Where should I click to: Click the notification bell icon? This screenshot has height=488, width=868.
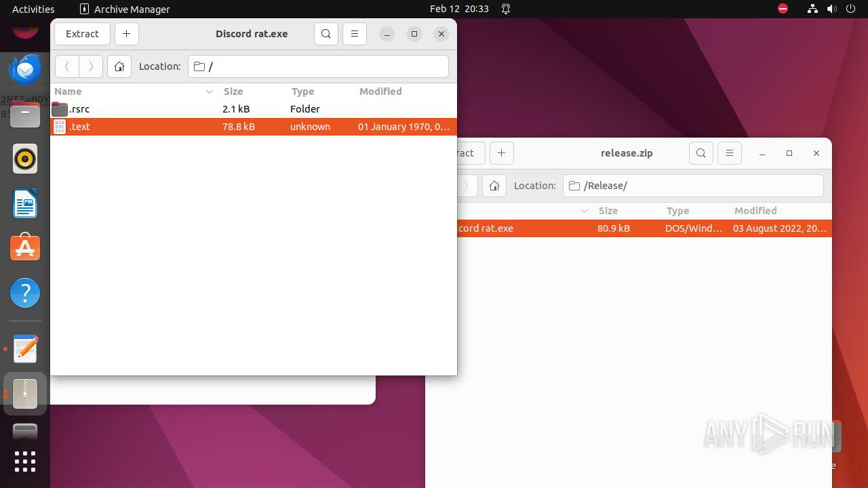(x=506, y=9)
